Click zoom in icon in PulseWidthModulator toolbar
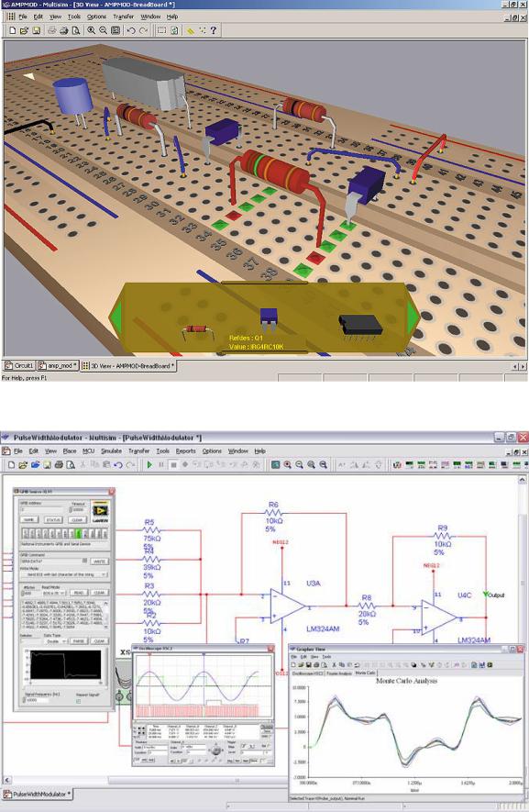Image resolution: width=529 pixels, height=812 pixels. tap(287, 464)
